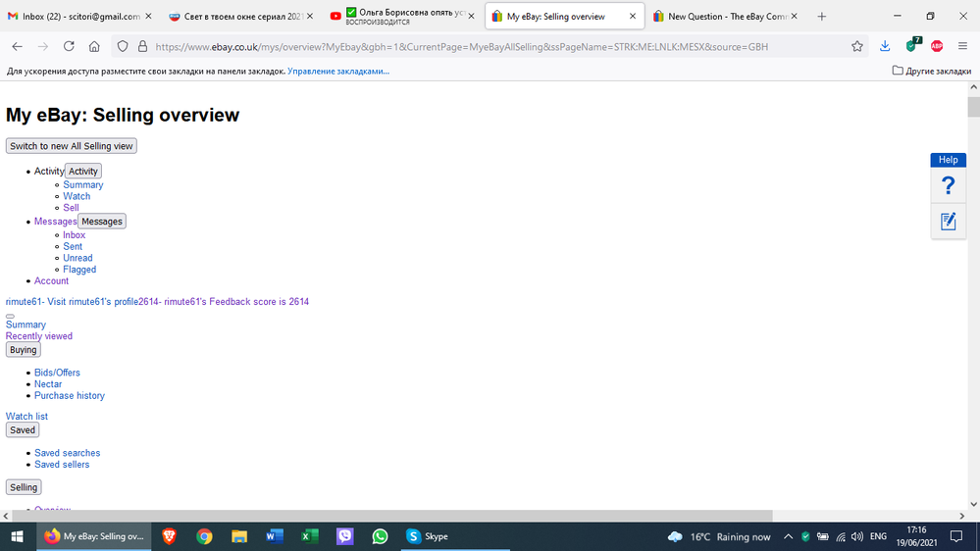Open Viber from the taskbar
Screen dimensions: 980x551
tap(344, 536)
